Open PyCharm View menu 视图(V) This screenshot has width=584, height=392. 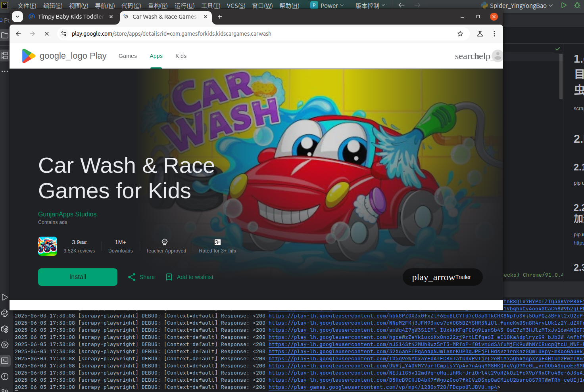[x=79, y=6]
